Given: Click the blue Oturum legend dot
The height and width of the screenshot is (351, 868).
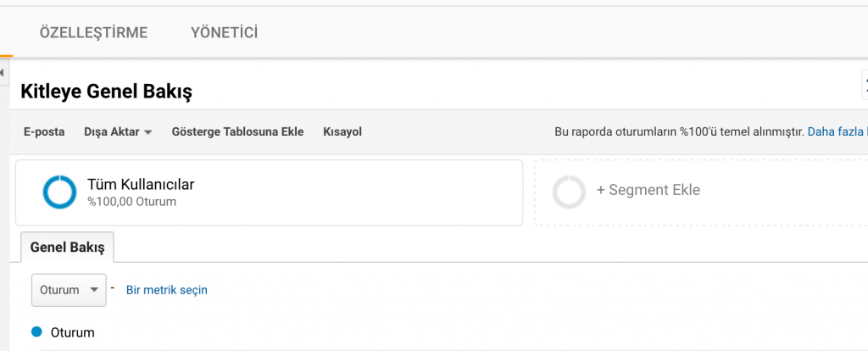Looking at the screenshot, I should (x=36, y=332).
